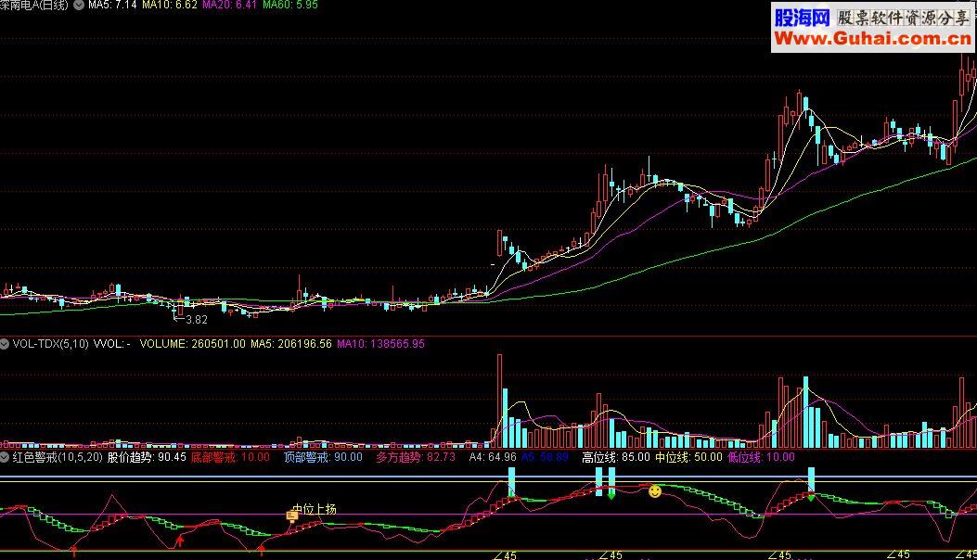Open dropdown next to 深南电A(日线) title

79,5
